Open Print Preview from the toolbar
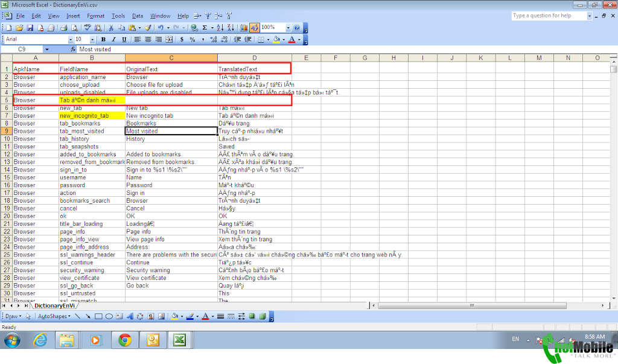Image resolution: width=618 pixels, height=364 pixels. pyautogui.click(x=74, y=28)
